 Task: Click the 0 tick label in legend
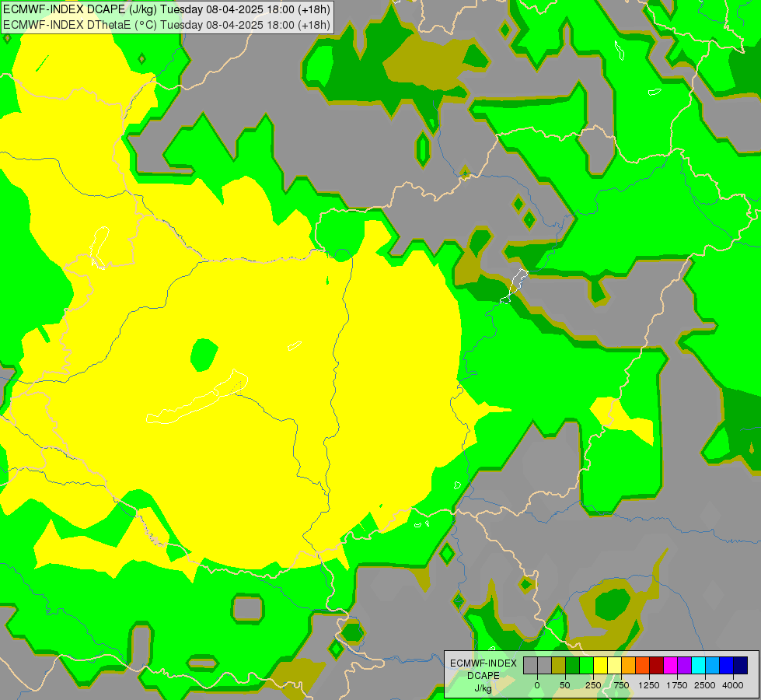pyautogui.click(x=537, y=685)
